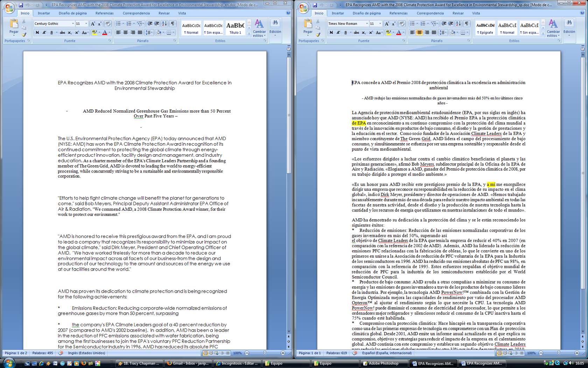
Task: Click Sort button in left window
Action: [x=164, y=23]
